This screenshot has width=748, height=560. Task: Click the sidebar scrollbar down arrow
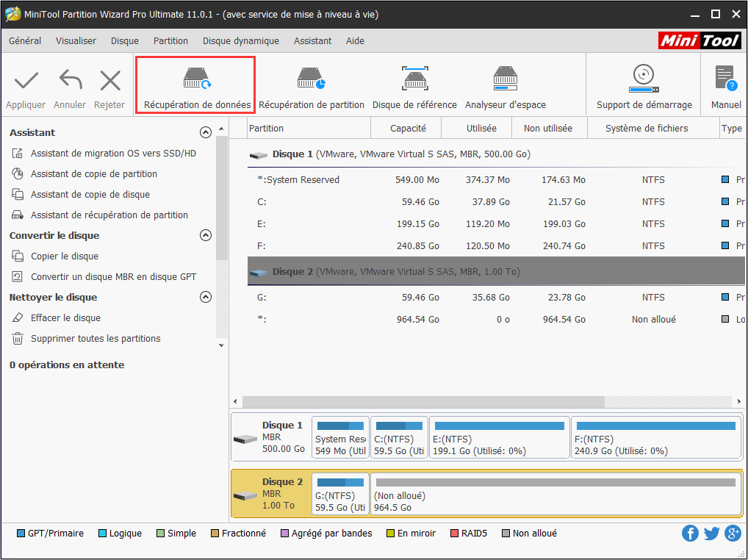221,345
